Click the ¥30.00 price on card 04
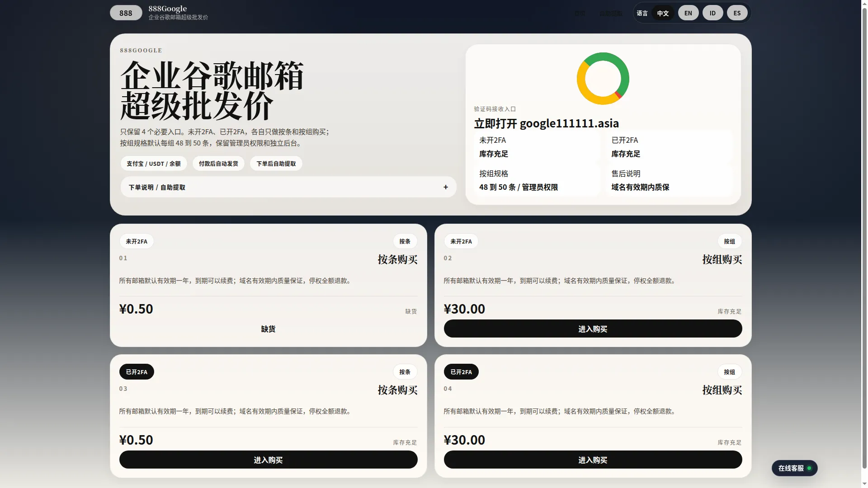Screen dimensions: 868x488 pyautogui.click(x=464, y=440)
